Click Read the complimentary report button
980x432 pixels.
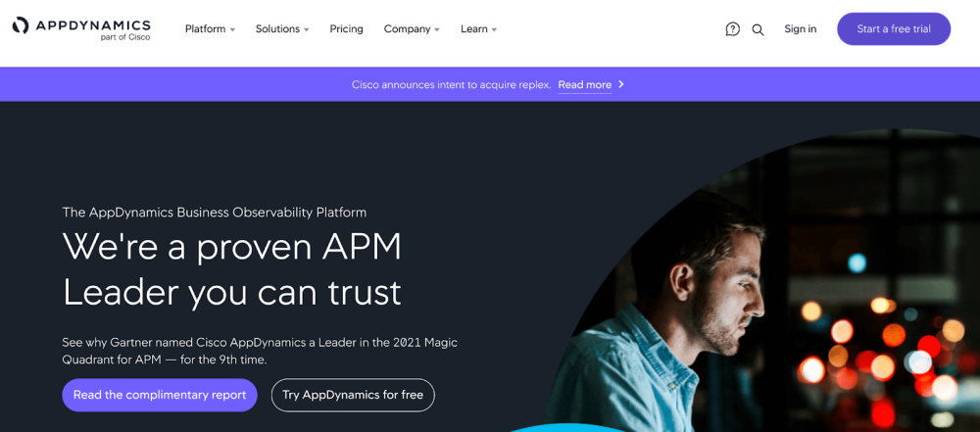(160, 395)
